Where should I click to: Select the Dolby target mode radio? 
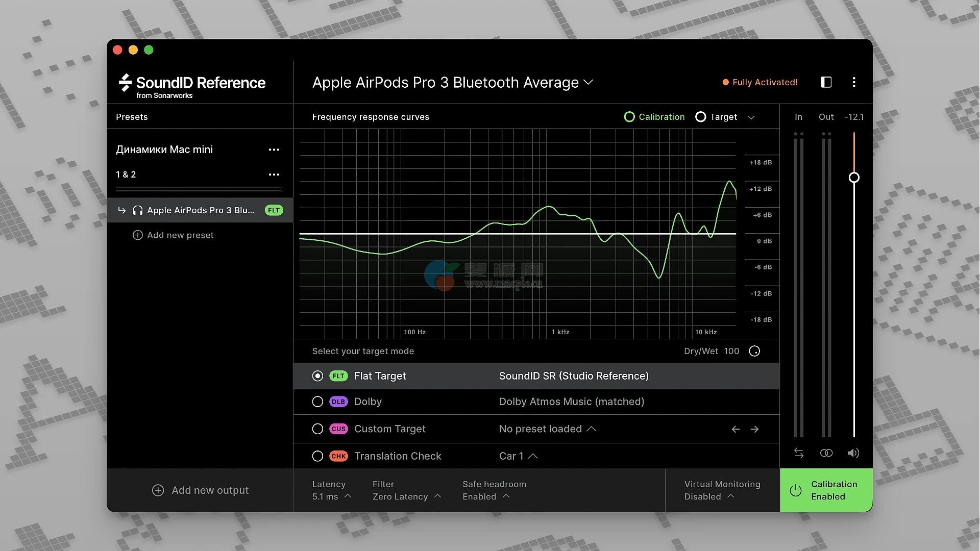click(317, 402)
